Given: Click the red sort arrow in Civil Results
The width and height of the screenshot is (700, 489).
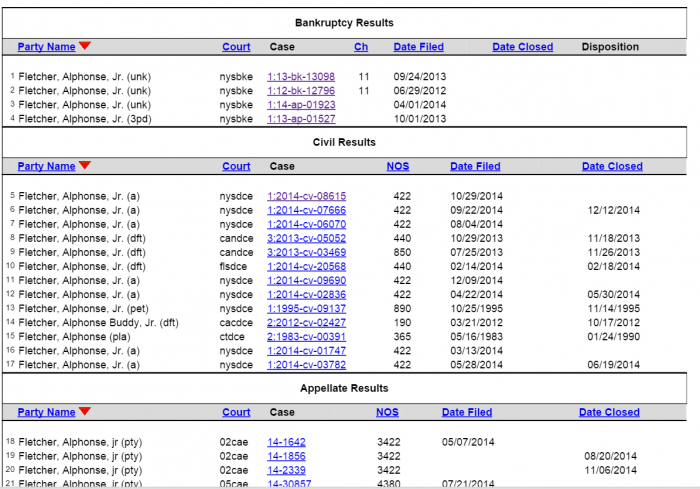Looking at the screenshot, I should pyautogui.click(x=85, y=166).
